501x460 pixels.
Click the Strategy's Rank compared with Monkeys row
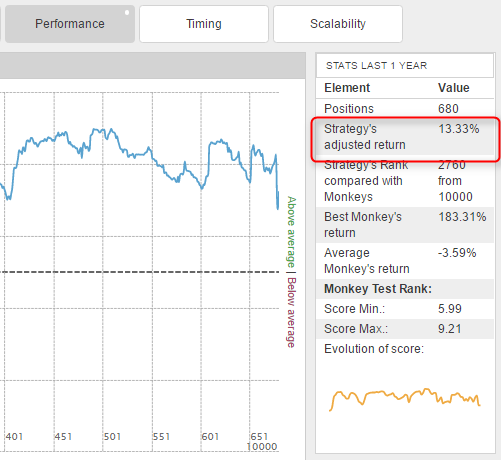(x=405, y=181)
